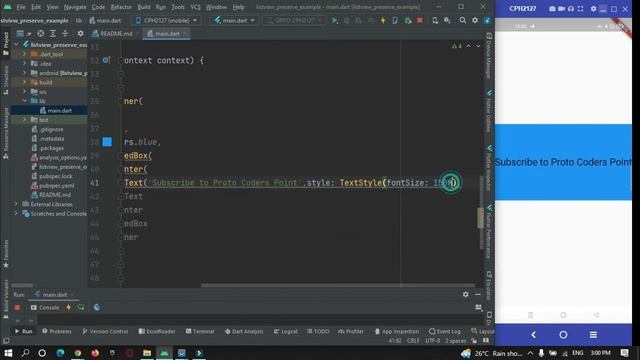Viewport: 640px width, 360px height.
Task: Click the CRLF line separator in status bar
Action: 413,340
